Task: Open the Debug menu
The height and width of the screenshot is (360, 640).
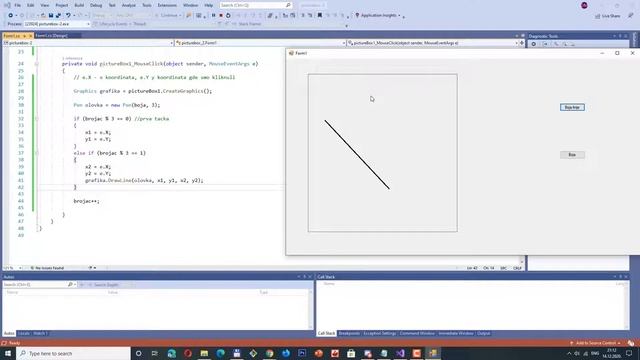Action: point(96,5)
